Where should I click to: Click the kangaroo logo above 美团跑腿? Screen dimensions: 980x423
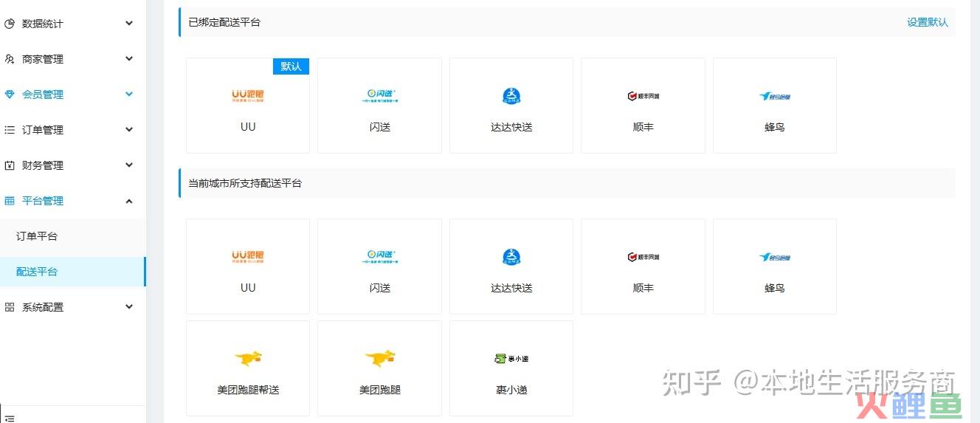tap(380, 359)
